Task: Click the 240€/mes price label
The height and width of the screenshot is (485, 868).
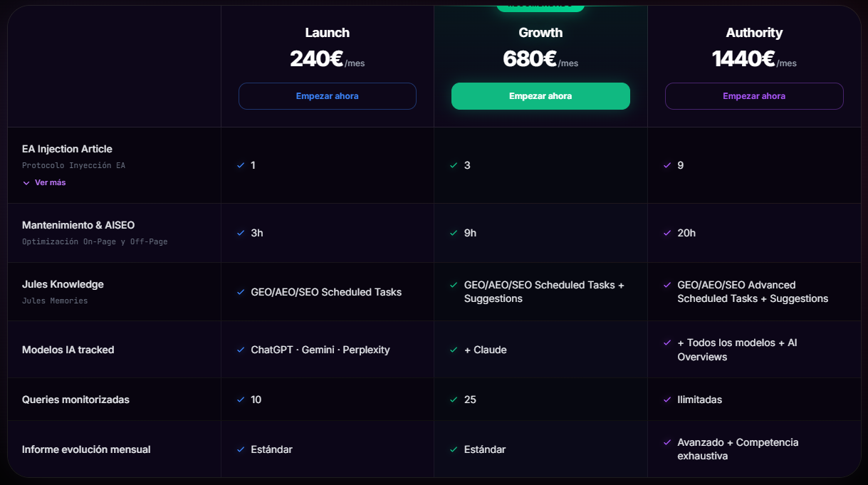Action: tap(327, 59)
